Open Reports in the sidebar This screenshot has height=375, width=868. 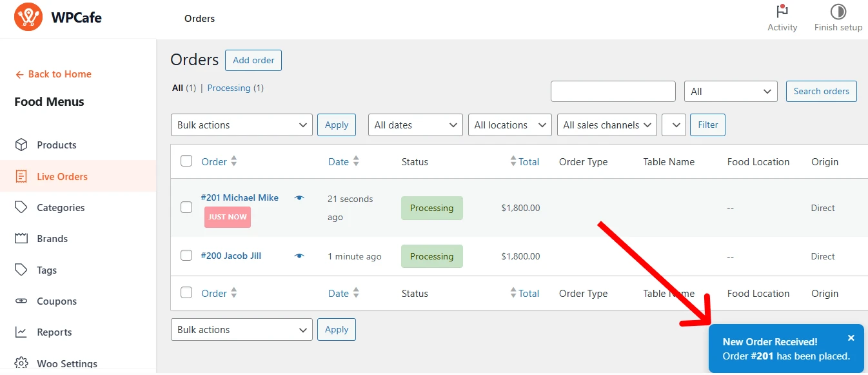(x=54, y=332)
